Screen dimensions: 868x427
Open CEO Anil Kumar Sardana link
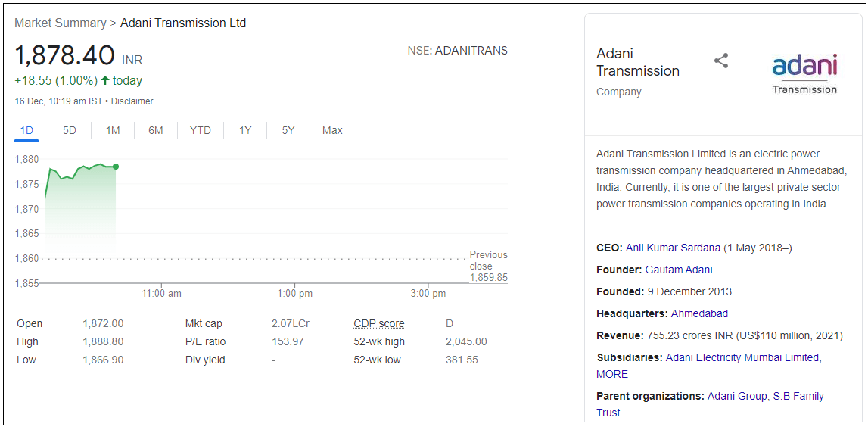(x=673, y=248)
